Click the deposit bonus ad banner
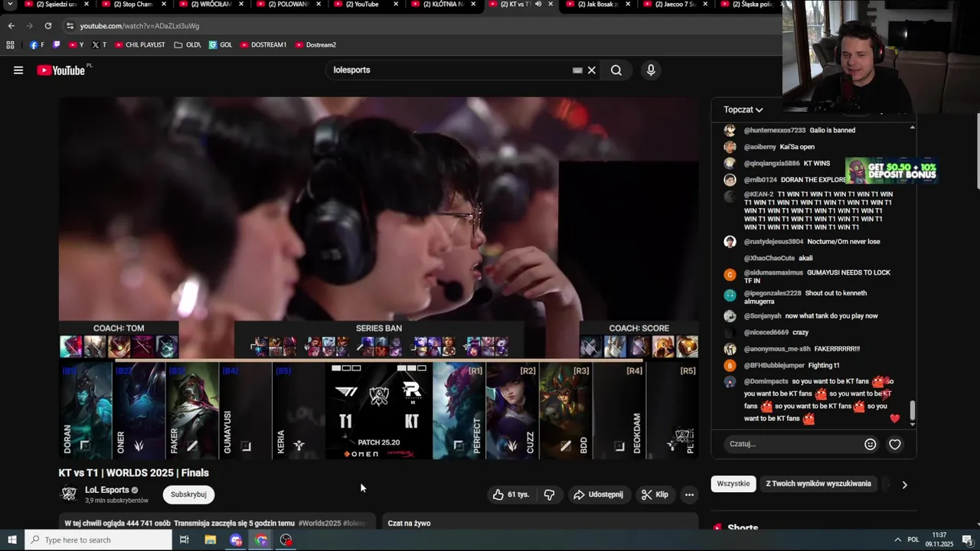Screen dimensions: 980x551 tap(891, 171)
